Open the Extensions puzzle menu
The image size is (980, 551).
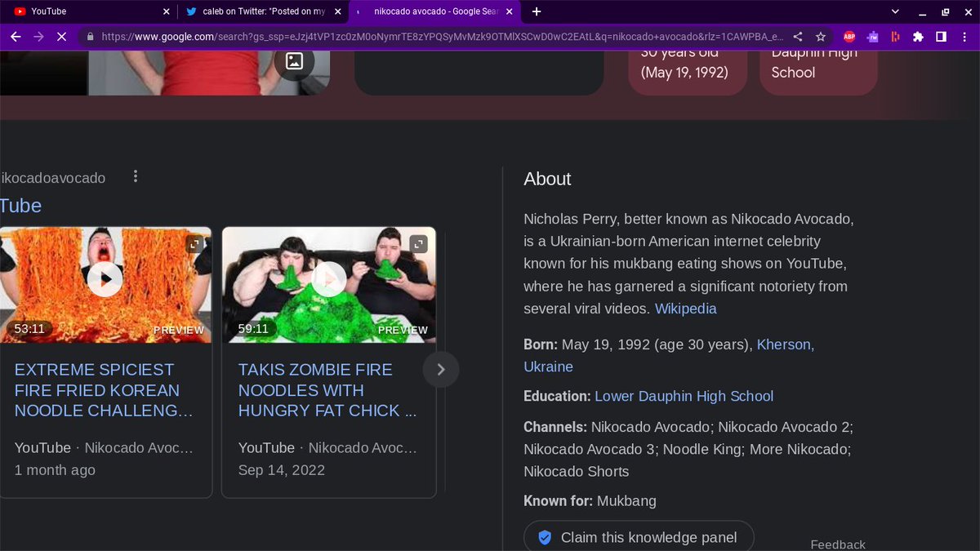point(918,37)
